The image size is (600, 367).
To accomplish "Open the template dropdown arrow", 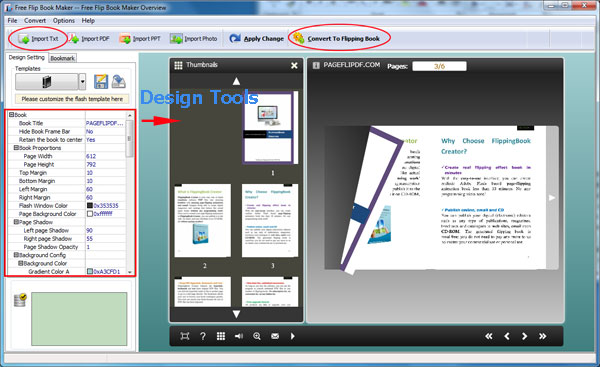I will pos(82,82).
